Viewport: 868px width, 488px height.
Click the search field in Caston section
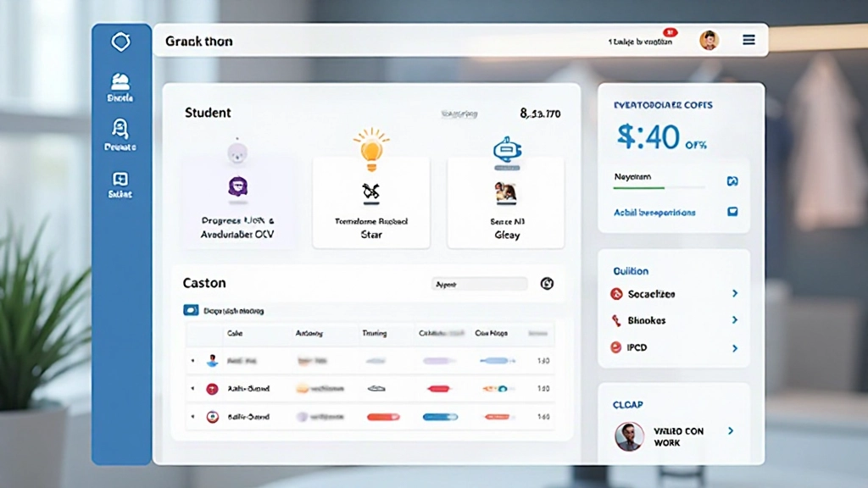tap(479, 285)
